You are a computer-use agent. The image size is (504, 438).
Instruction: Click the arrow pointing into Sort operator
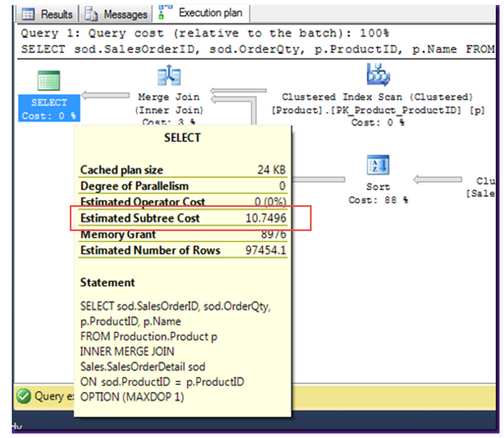click(x=436, y=179)
